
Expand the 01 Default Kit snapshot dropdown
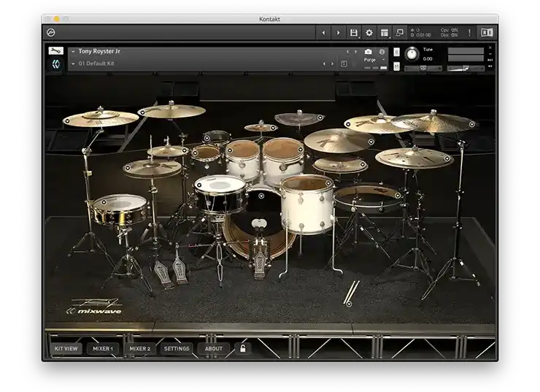pyautogui.click(x=73, y=64)
